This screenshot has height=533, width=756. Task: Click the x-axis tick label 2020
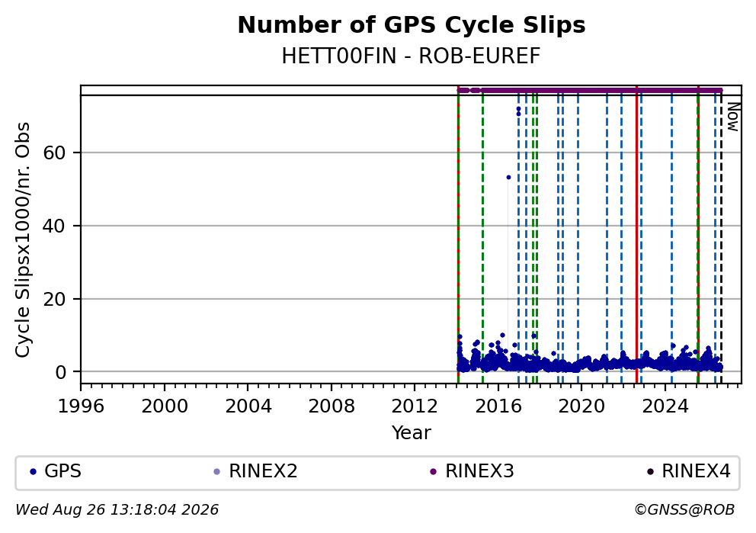[x=581, y=406]
